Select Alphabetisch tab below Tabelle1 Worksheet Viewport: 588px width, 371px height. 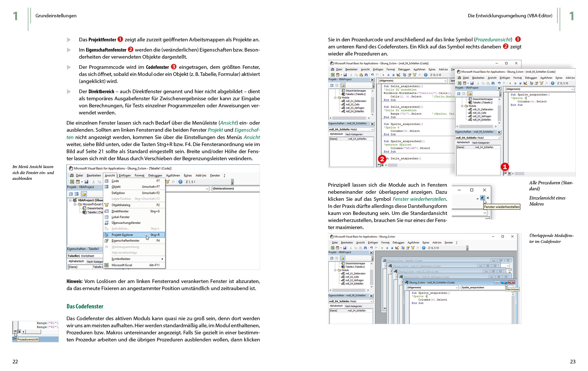76,261
